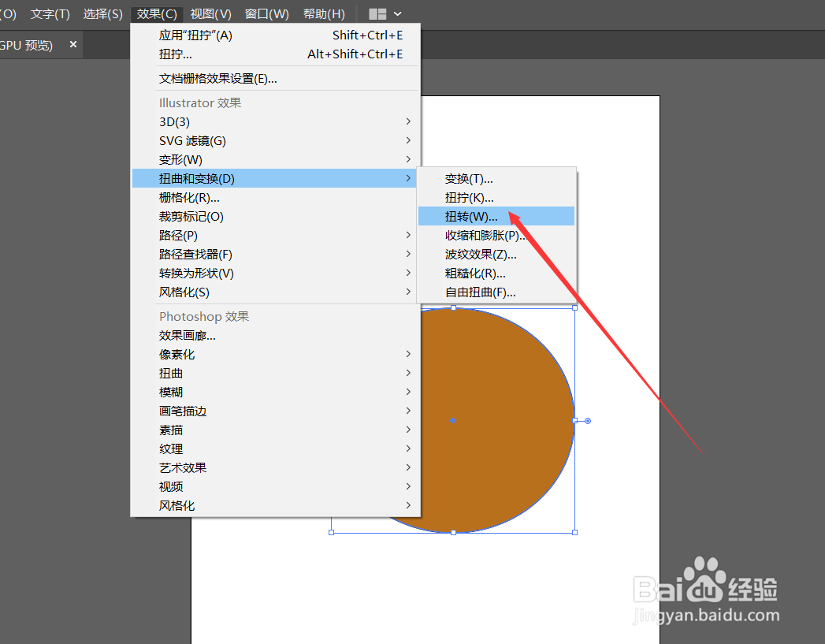Open 文档栅格效果设置(E)... entry
The image size is (825, 644).
coord(275,79)
